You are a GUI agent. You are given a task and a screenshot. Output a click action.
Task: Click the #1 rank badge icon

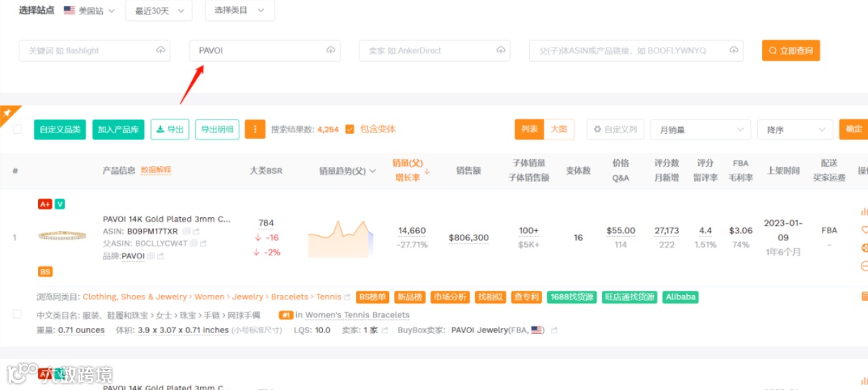[286, 315]
